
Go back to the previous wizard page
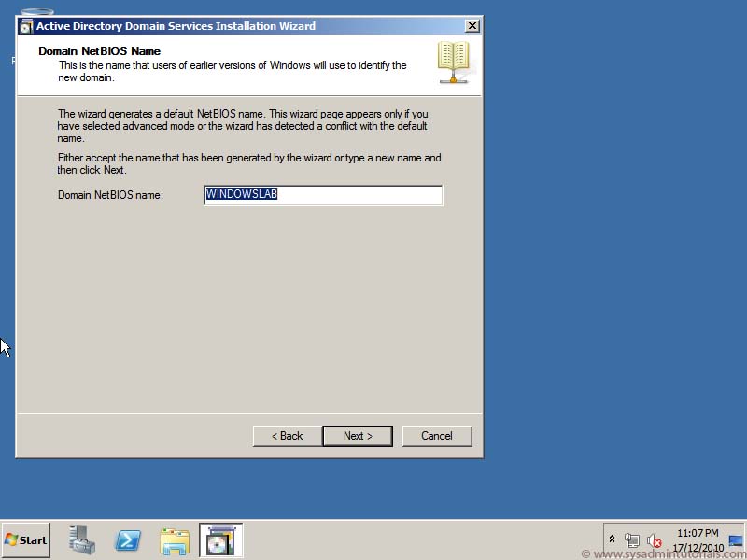coord(286,436)
